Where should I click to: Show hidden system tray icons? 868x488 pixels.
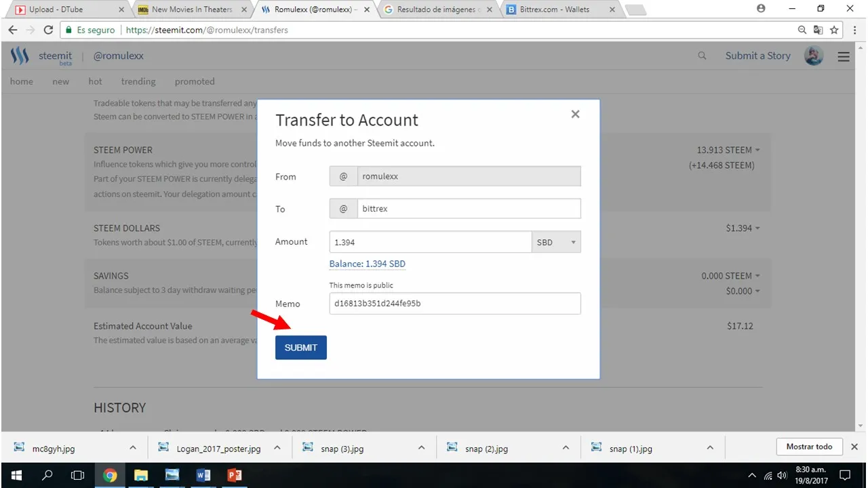(752, 475)
